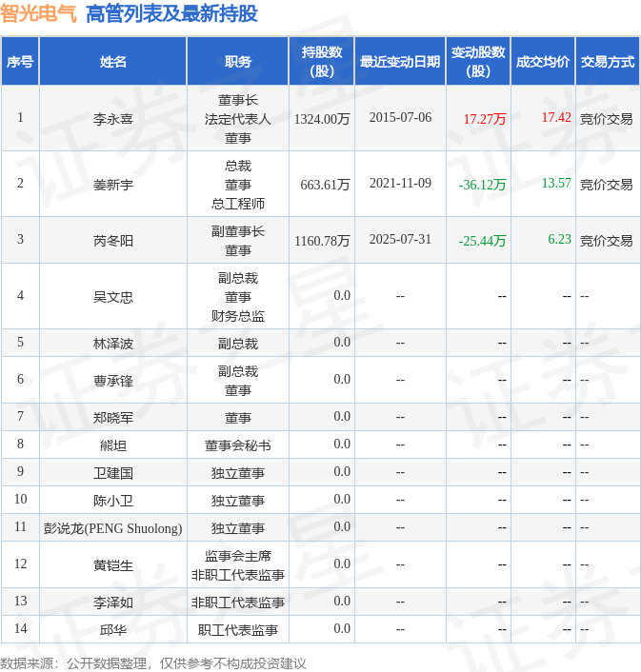Click the green change value -36.12万
The height and width of the screenshot is (672, 641).
pos(482,185)
